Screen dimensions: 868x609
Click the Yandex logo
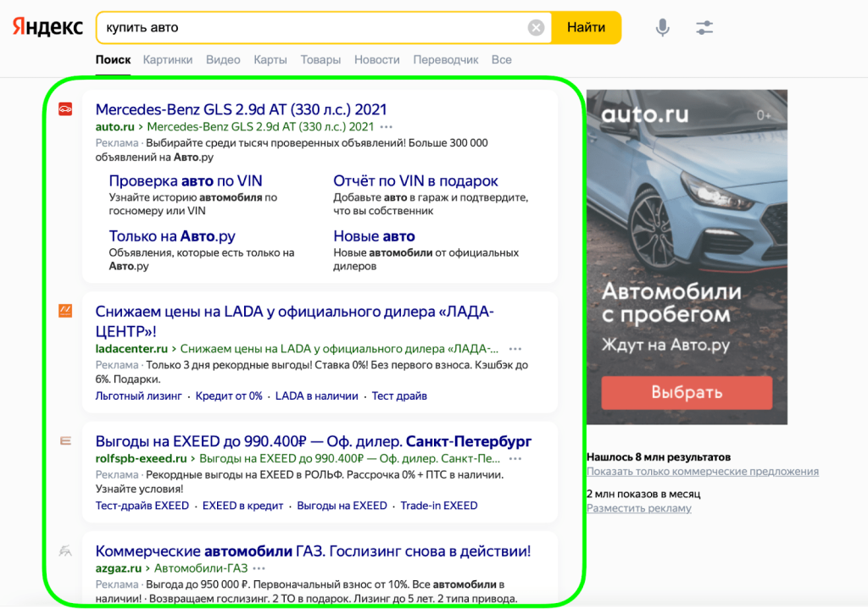[47, 27]
